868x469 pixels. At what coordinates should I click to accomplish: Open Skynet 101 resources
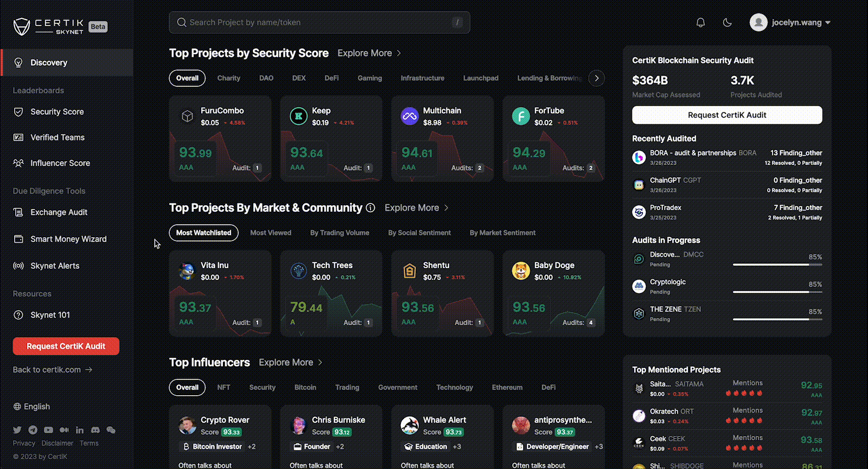tap(50, 315)
